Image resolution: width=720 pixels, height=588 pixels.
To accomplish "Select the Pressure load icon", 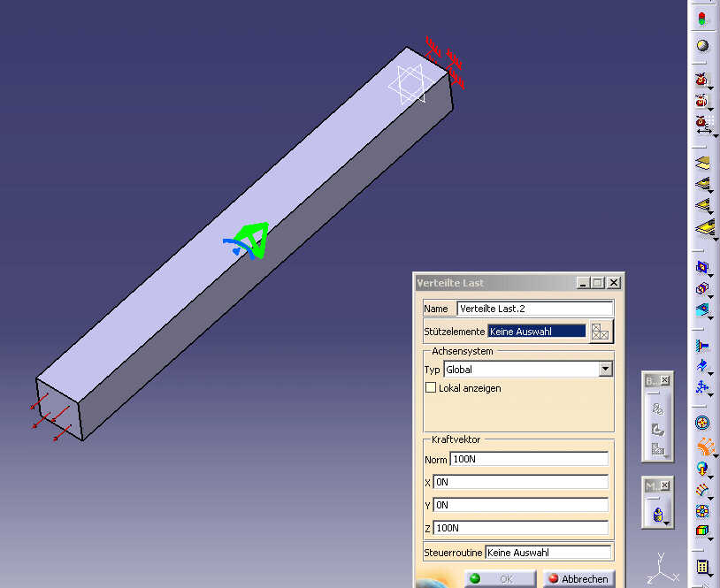I will click(x=702, y=423).
